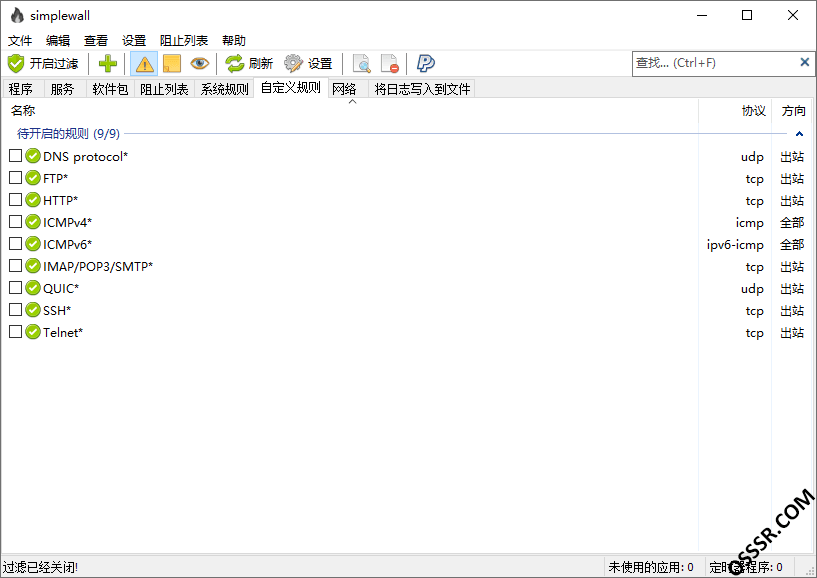The height and width of the screenshot is (578, 817).
Task: Sort by the 方向 column header
Action: [793, 110]
